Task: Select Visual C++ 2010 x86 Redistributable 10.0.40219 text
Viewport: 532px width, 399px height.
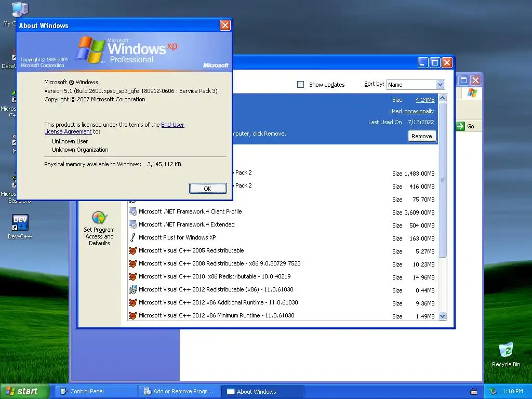Action: pos(215,276)
